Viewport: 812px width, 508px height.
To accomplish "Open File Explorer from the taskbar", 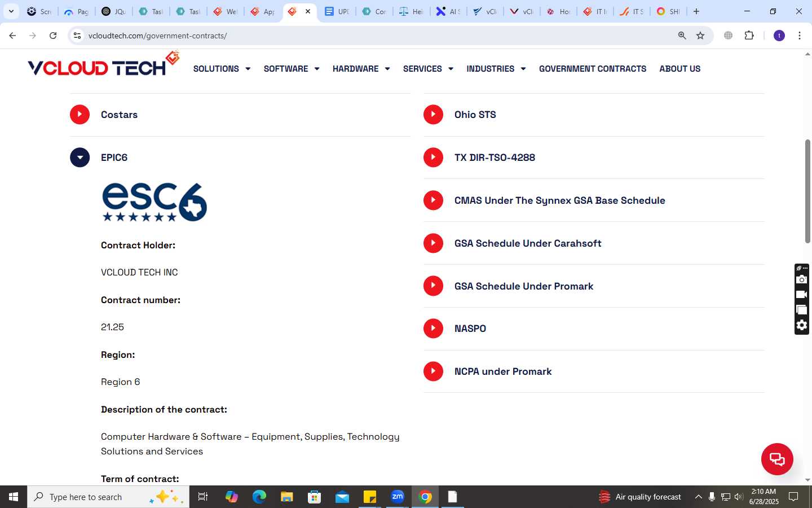I will pyautogui.click(x=286, y=497).
